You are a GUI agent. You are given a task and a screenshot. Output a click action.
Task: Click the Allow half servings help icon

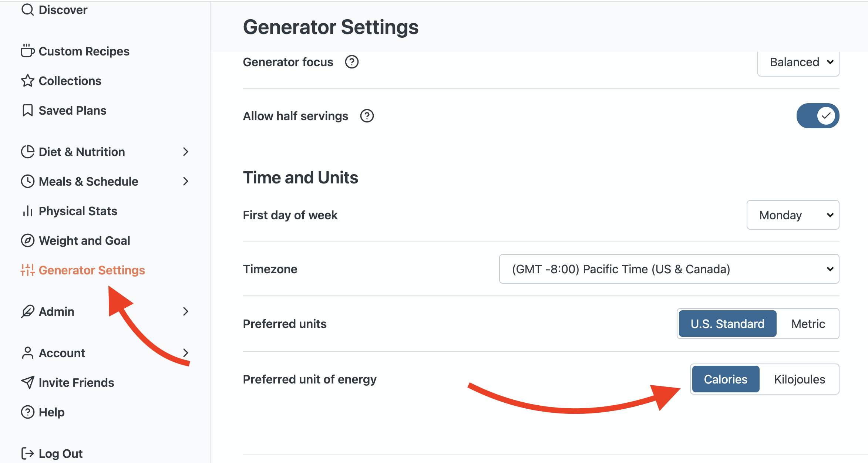click(x=367, y=116)
